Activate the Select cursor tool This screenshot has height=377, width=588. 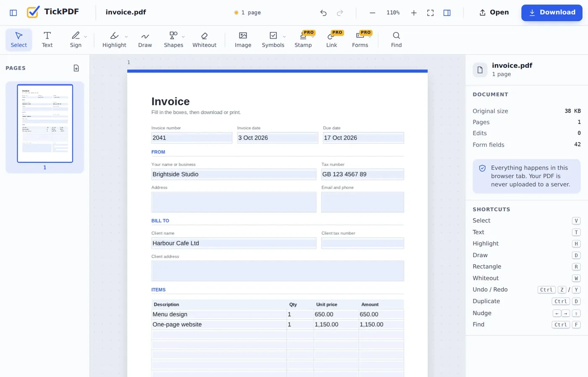[18, 40]
